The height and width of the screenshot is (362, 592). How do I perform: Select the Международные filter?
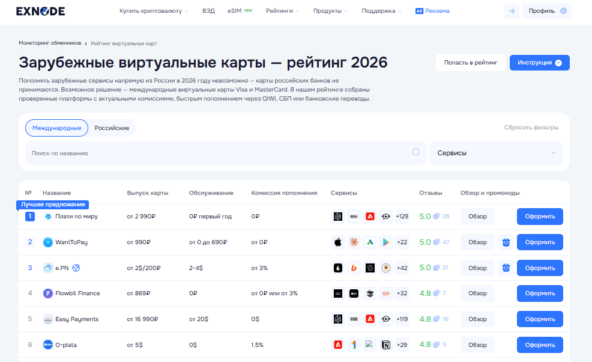57,128
